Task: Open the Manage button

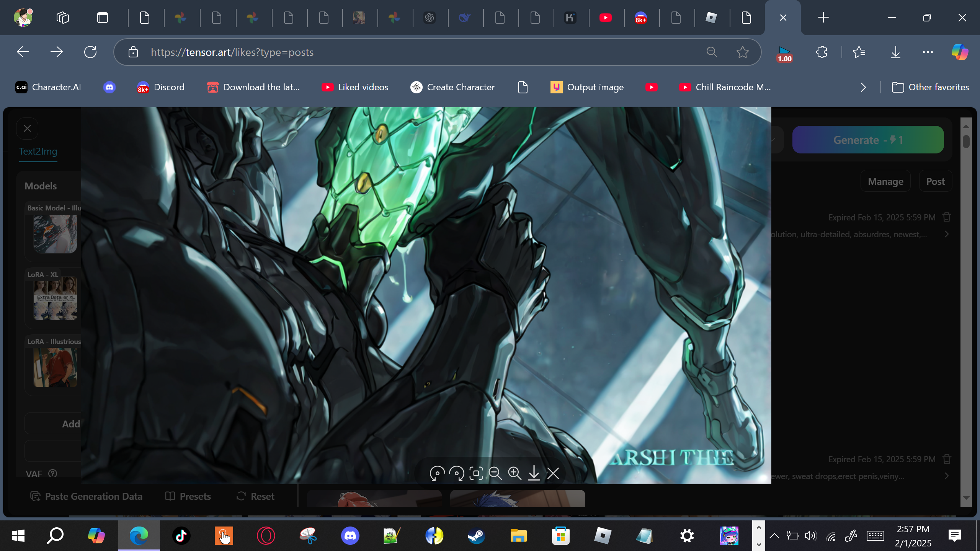Action: 885,181
